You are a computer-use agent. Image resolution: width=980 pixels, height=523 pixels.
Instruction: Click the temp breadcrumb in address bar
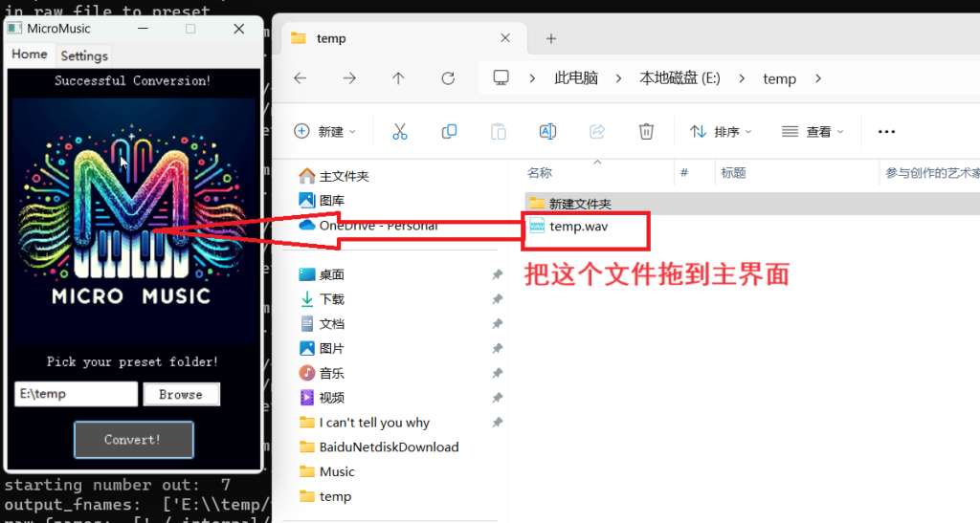[x=779, y=78]
